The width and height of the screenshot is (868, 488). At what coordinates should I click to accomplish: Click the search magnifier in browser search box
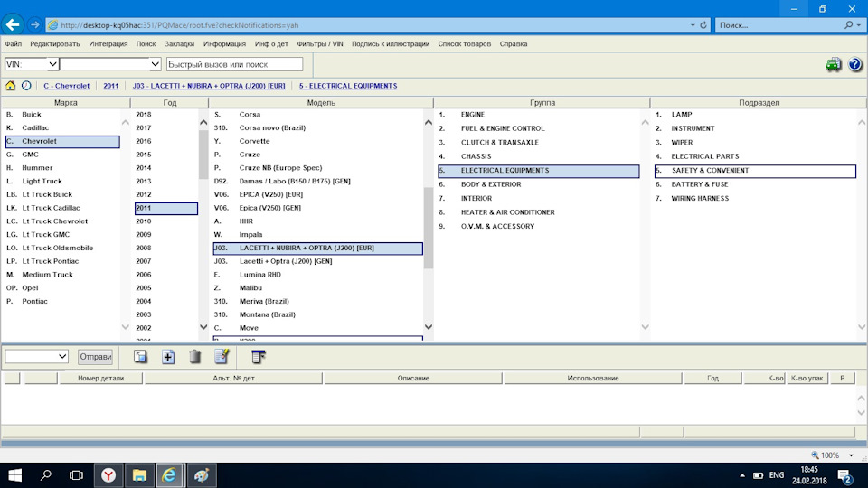click(848, 25)
